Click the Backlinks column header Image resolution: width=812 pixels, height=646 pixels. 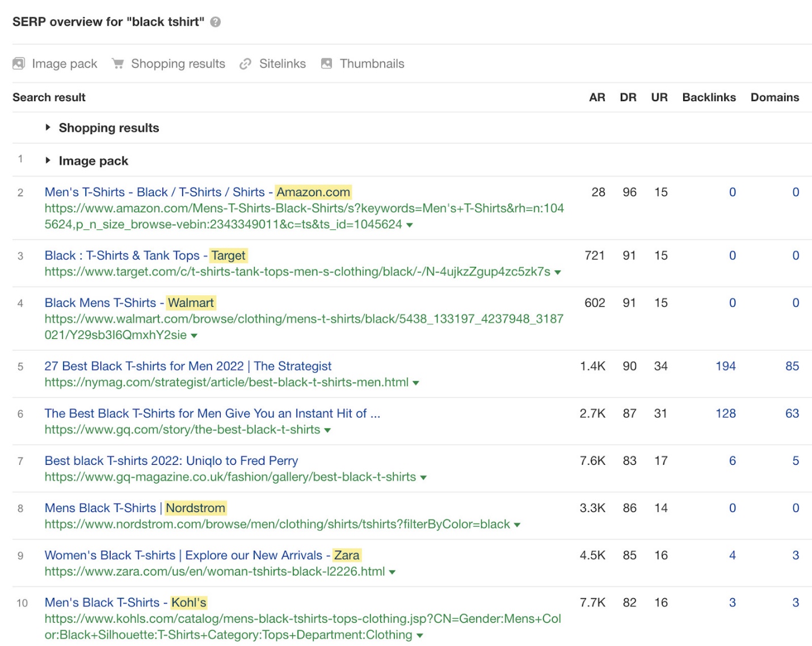(x=709, y=97)
